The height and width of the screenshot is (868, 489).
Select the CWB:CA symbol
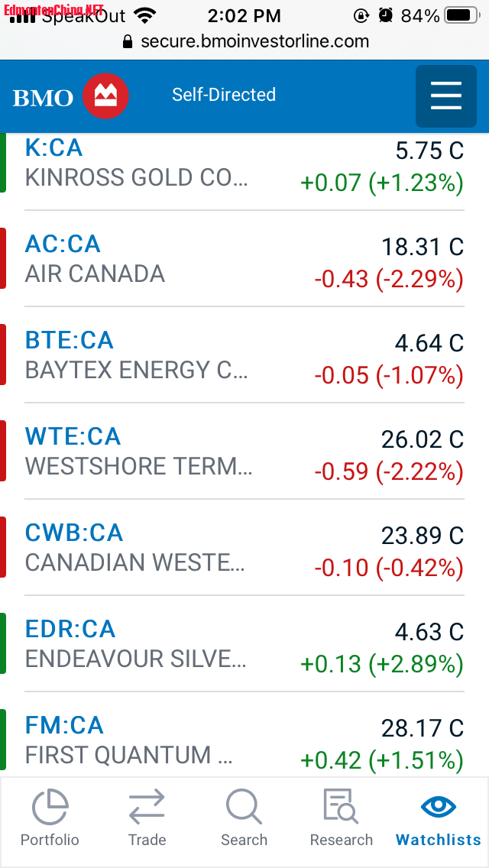(x=74, y=533)
